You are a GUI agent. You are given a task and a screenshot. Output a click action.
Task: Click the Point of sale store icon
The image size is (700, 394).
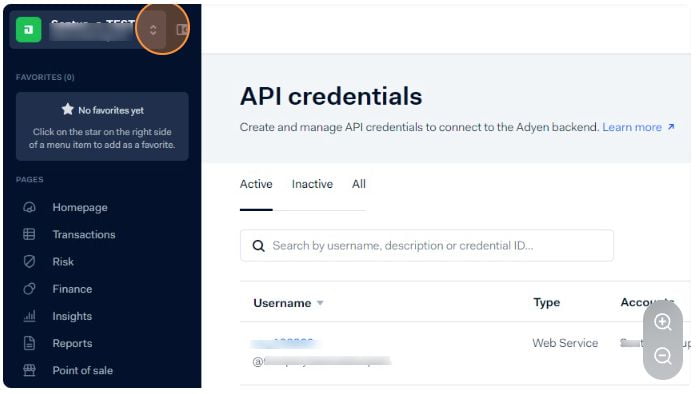[29, 370]
